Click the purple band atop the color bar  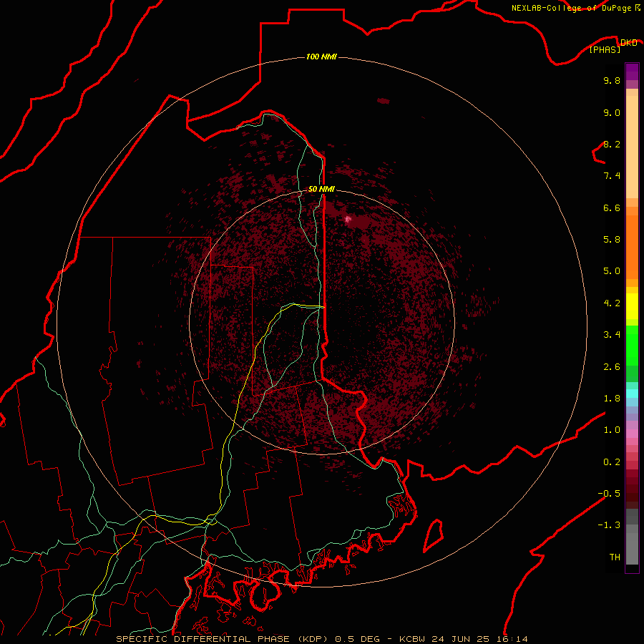632,72
